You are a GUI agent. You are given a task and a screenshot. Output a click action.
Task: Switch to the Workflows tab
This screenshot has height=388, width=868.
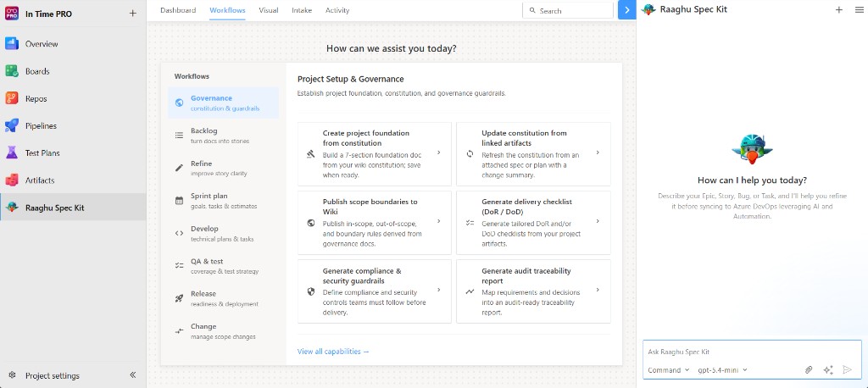pyautogui.click(x=227, y=10)
